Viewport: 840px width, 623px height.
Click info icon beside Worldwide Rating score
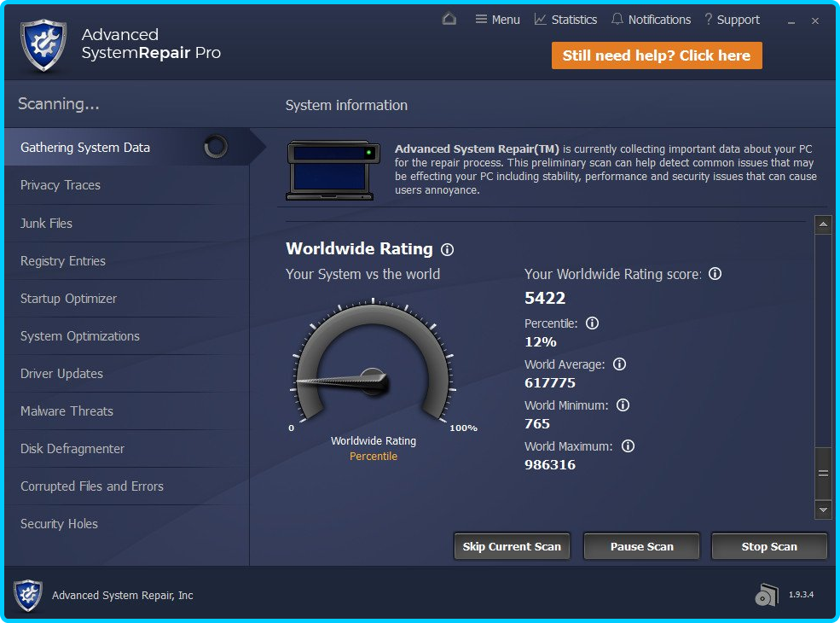point(715,273)
